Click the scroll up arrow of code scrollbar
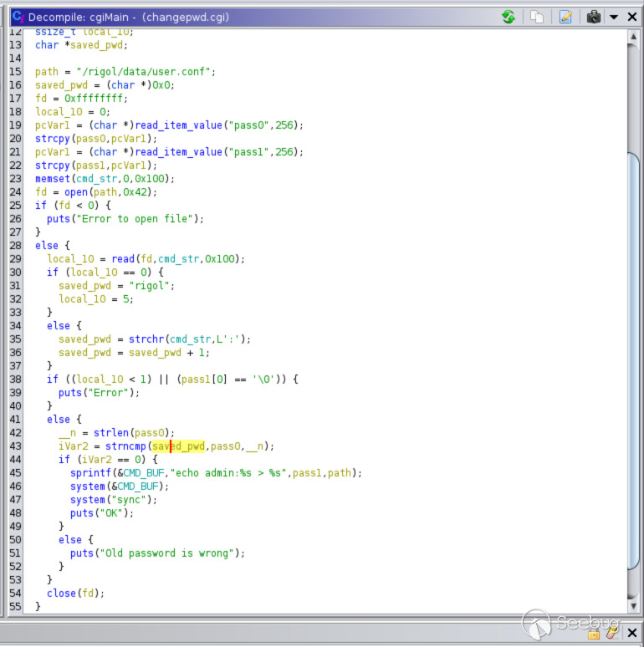This screenshot has height=647, width=644. [x=633, y=37]
